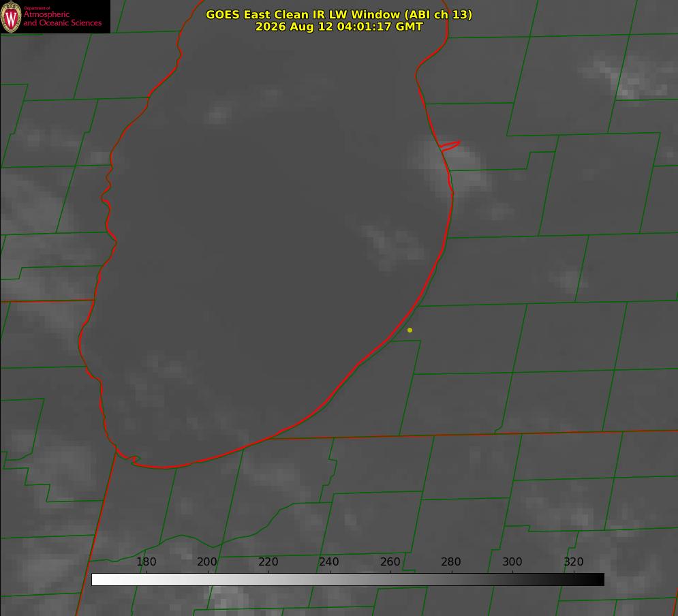Viewport: 678px width, 616px height.
Task: Click the 180 label on the color scale
Action: click(x=146, y=561)
